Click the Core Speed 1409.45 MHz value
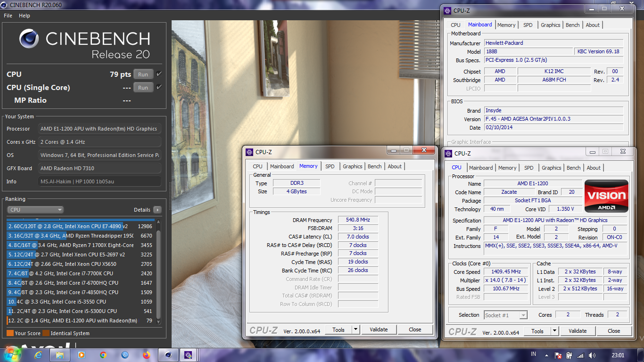The image size is (644, 362). pyautogui.click(x=506, y=271)
